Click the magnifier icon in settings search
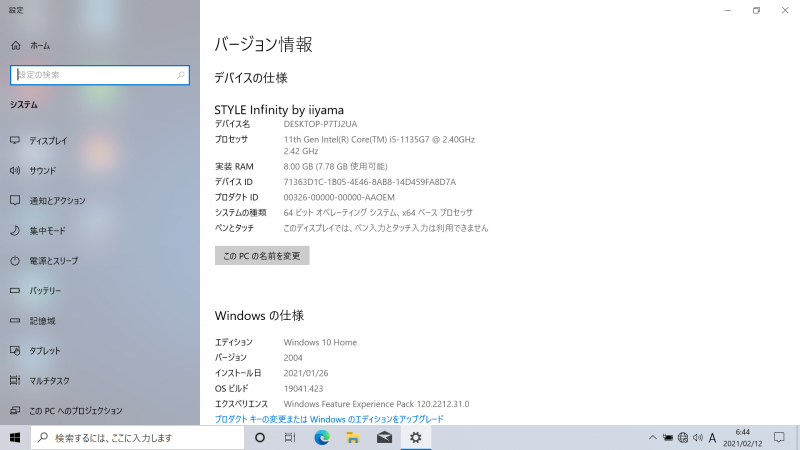The width and height of the screenshot is (800, 450). pos(181,75)
